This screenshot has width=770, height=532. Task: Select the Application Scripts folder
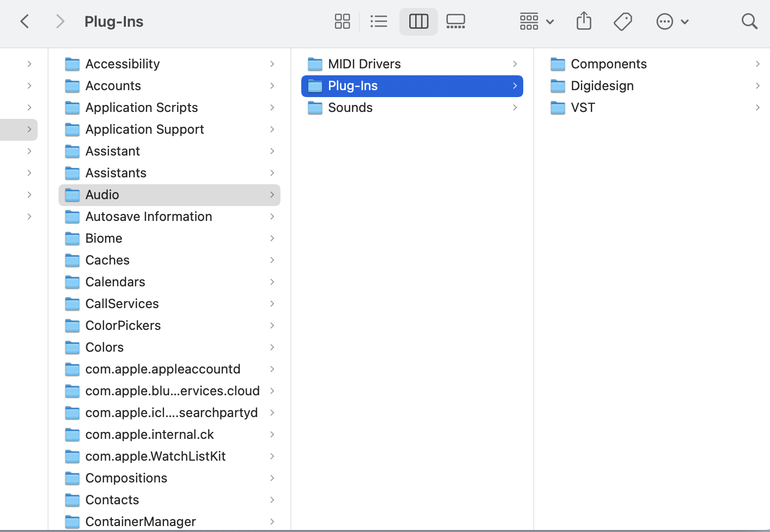(169, 107)
